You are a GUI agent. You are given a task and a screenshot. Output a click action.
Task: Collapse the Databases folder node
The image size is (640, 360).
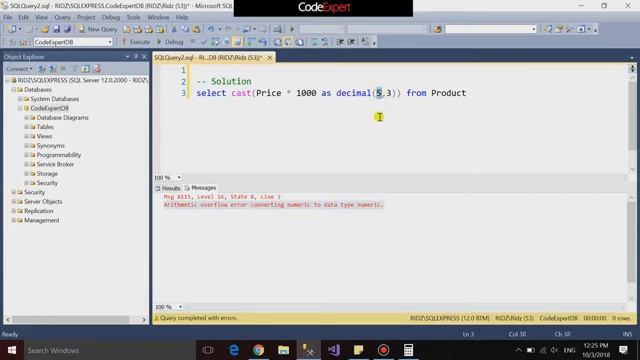point(13,90)
